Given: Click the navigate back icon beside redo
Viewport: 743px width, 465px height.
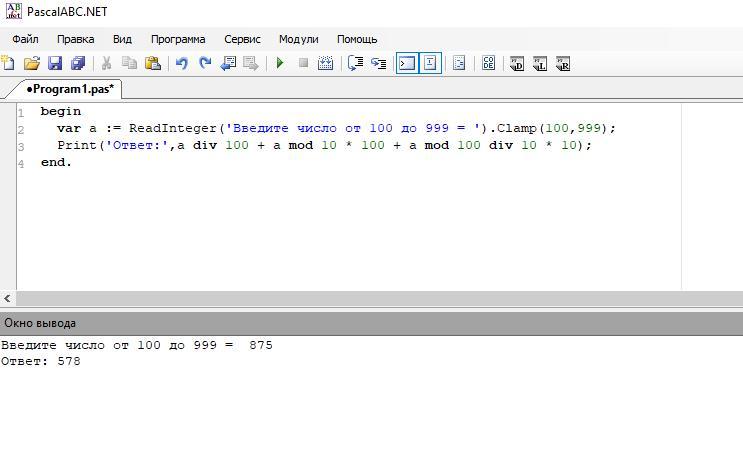Looking at the screenshot, I should [x=228, y=63].
